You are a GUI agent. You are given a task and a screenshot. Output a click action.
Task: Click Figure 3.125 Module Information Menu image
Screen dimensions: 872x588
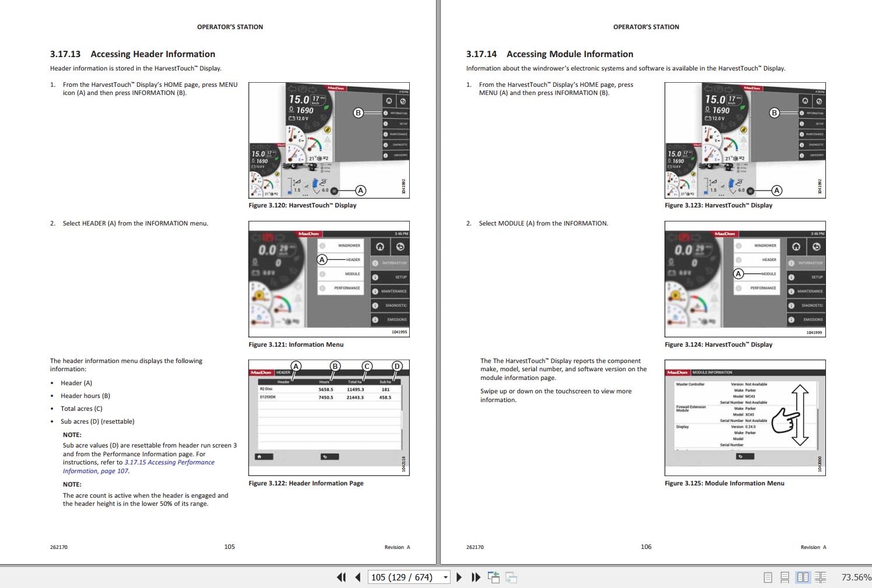[745, 418]
